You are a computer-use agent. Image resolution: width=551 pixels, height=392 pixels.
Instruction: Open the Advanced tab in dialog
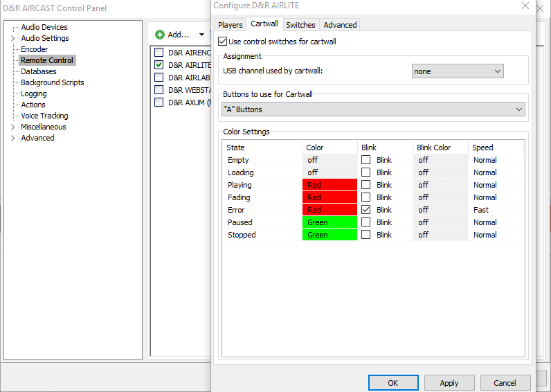pyautogui.click(x=340, y=25)
